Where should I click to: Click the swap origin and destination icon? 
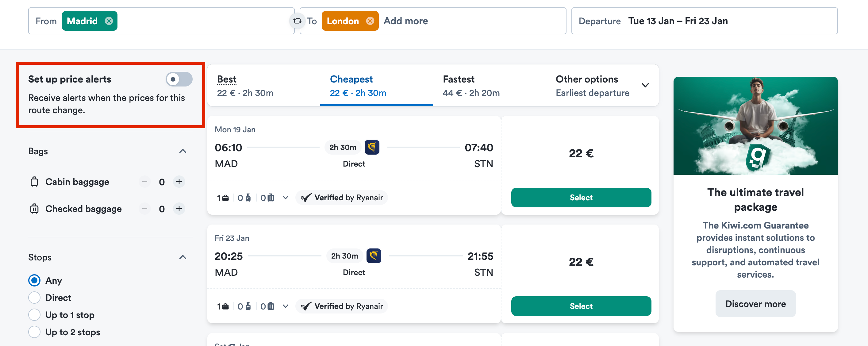pos(297,21)
